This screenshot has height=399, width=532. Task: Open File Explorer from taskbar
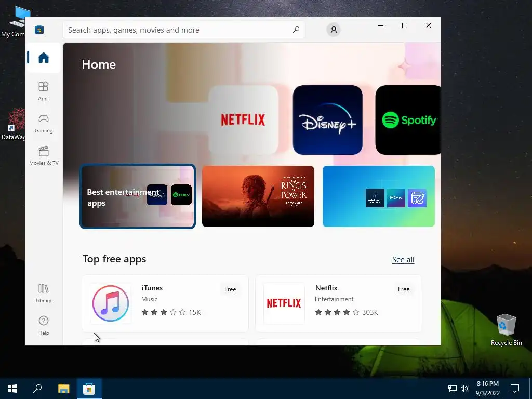[63, 389]
